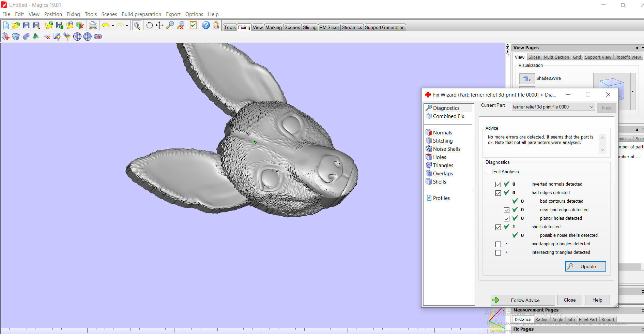The image size is (644, 334).
Task: Activate the pan (move arrows) tool
Action: pos(159,25)
